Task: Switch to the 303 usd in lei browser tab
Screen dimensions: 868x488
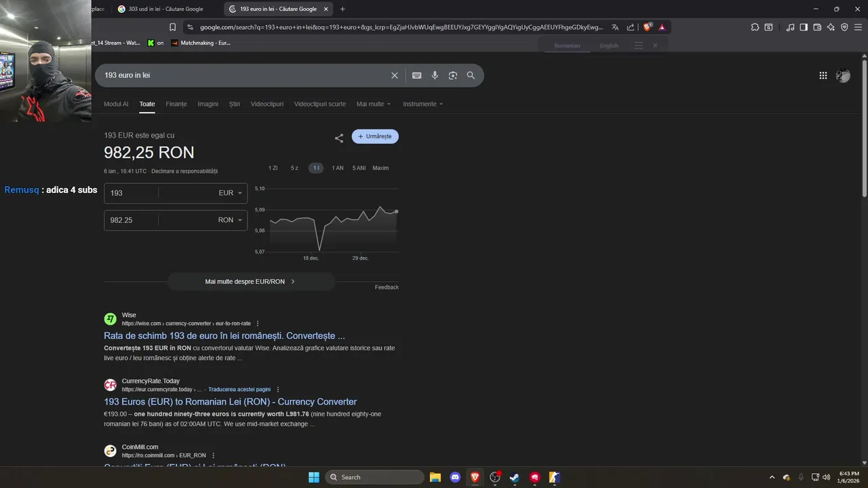Action: pyautogui.click(x=165, y=9)
